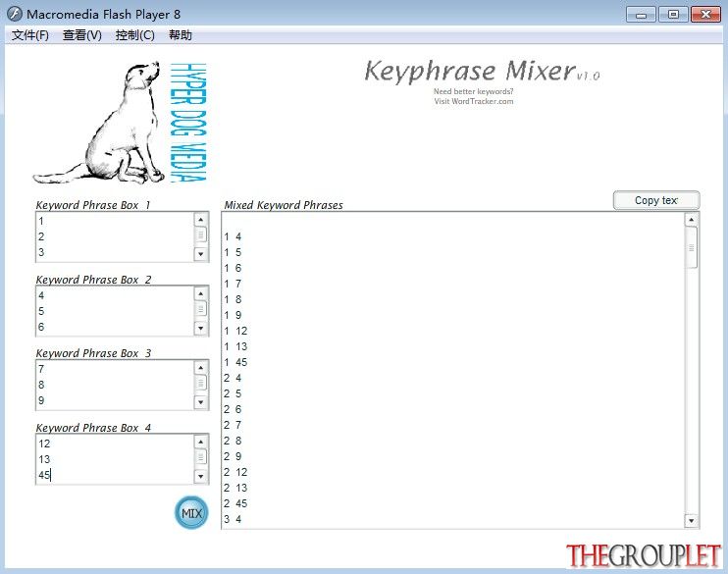This screenshot has width=728, height=574.
Task: Click mixed phrase "1 13" in results
Action: (235, 346)
